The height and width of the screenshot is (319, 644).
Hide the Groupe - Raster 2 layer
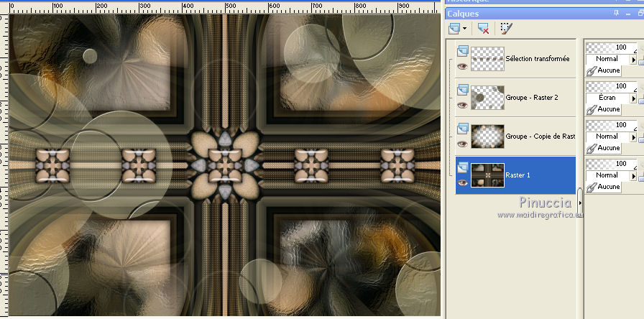[x=462, y=105]
